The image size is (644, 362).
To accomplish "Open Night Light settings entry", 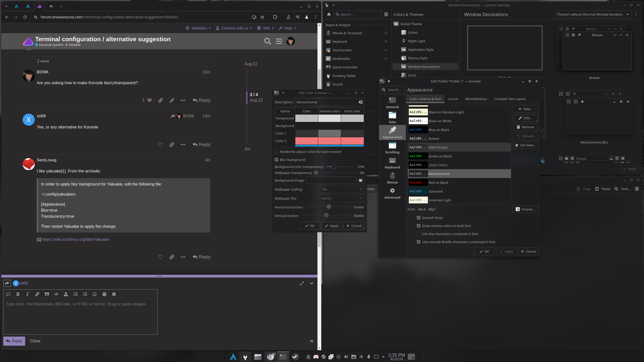I will coord(416,41).
